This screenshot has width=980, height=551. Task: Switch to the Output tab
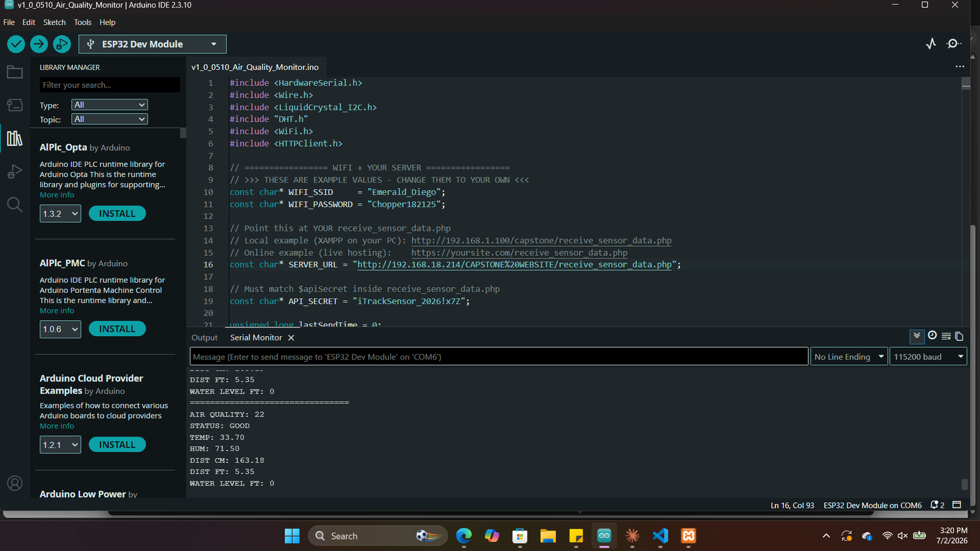point(205,338)
